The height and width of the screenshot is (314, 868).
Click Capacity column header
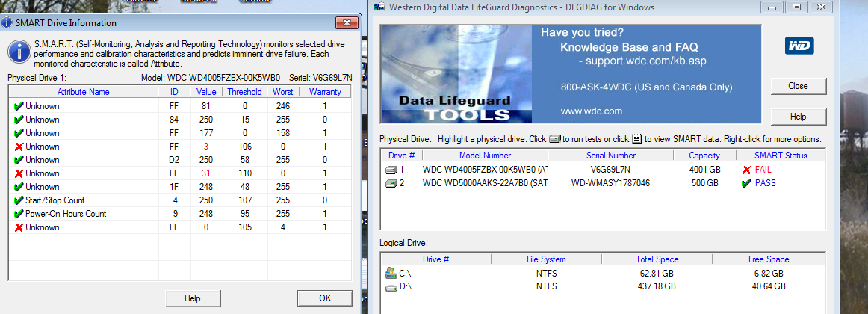704,156
